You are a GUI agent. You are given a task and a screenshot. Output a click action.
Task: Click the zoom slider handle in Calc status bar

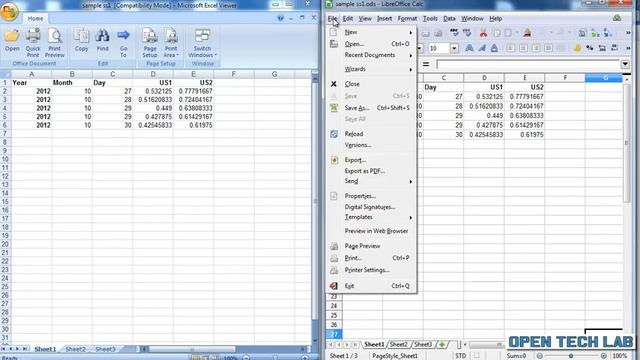point(571,356)
